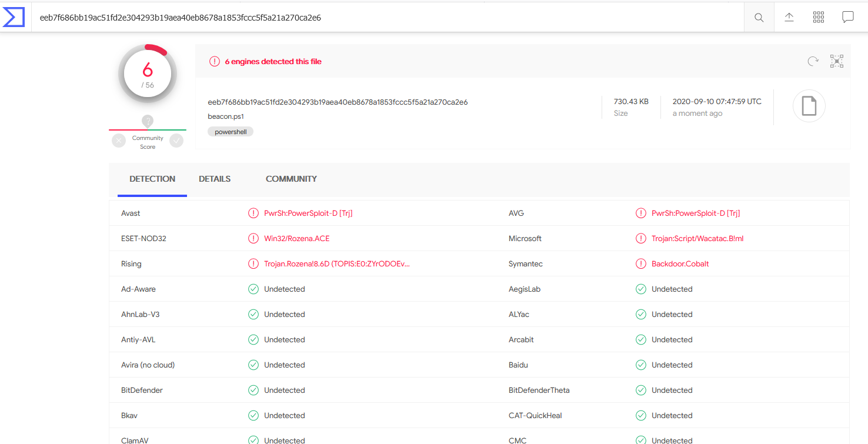The height and width of the screenshot is (444, 868).
Task: Click the ESET-NOD32 engine name
Action: [x=143, y=239]
